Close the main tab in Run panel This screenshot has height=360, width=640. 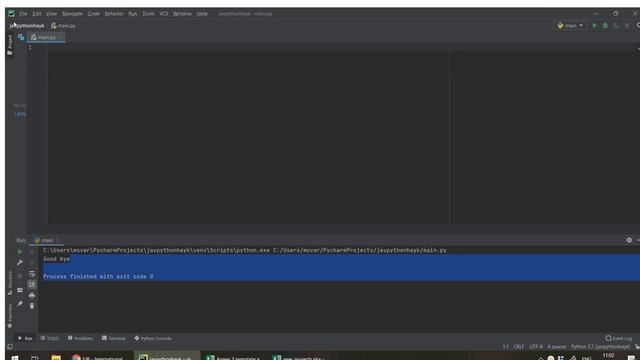point(58,240)
